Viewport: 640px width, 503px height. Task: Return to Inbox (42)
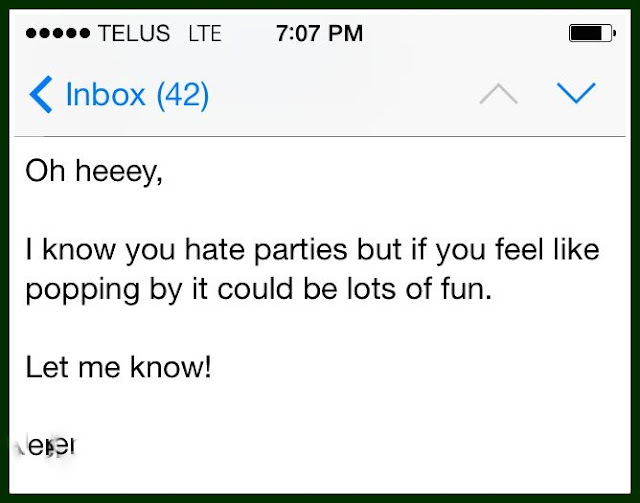tap(120, 95)
